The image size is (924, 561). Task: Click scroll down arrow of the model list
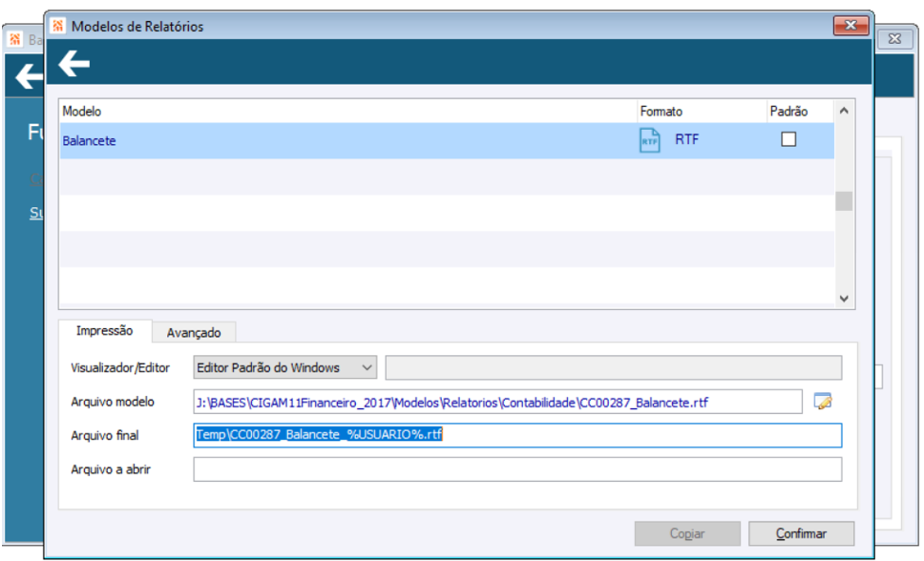tap(844, 299)
